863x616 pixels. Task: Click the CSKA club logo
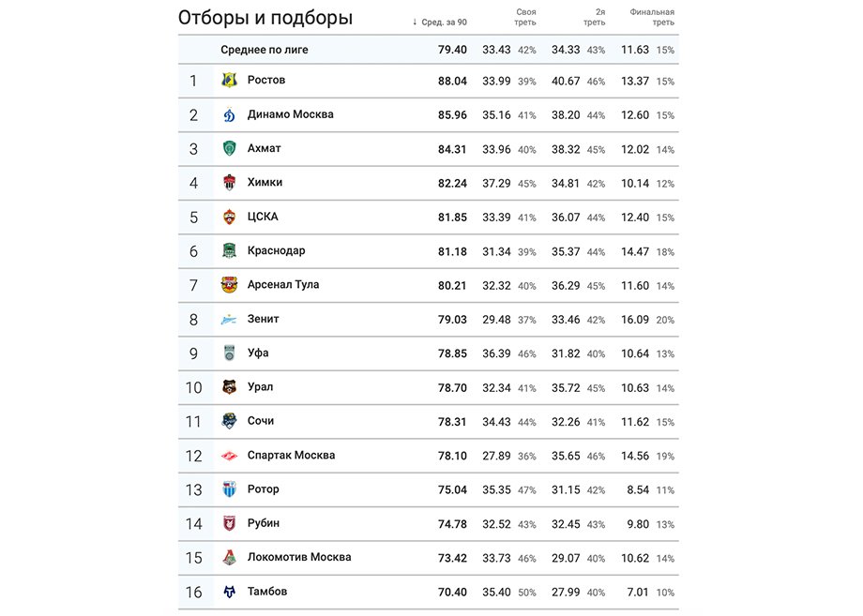coord(230,218)
